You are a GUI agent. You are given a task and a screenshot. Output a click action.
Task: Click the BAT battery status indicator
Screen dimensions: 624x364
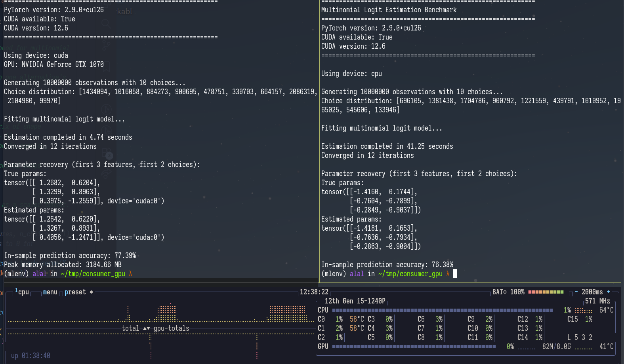pos(508,292)
